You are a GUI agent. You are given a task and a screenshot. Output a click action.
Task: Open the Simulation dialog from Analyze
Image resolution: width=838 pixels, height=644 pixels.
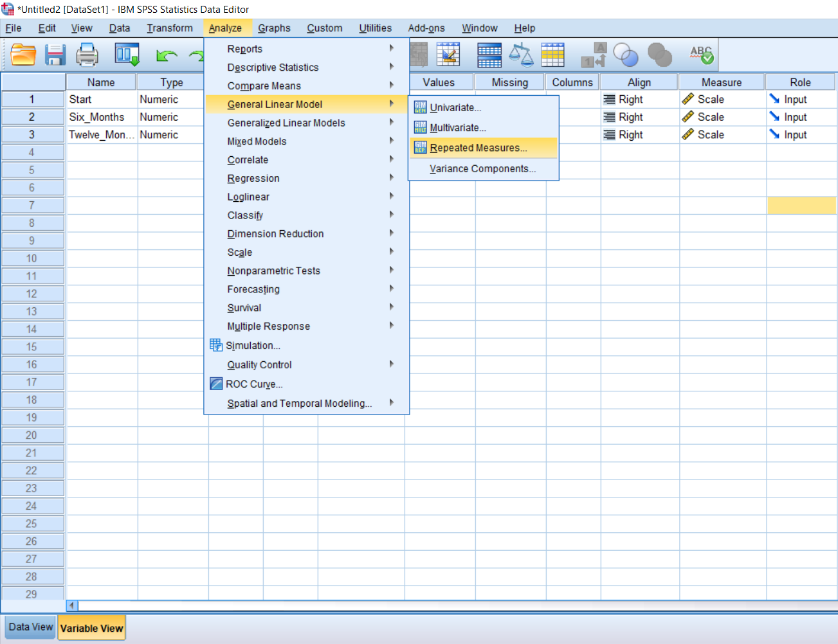[251, 345]
